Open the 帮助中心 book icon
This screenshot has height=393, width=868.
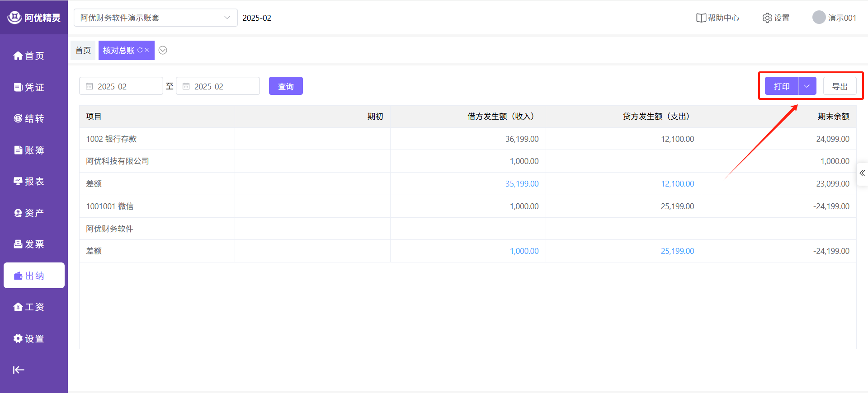[701, 18]
